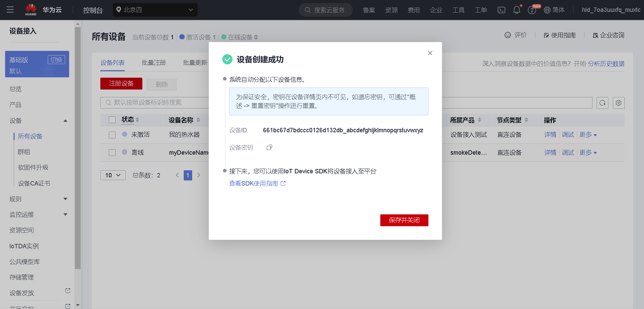Click the sidebar vertical scrollbar
The height and width of the screenshot is (309, 644).
[x=78, y=148]
